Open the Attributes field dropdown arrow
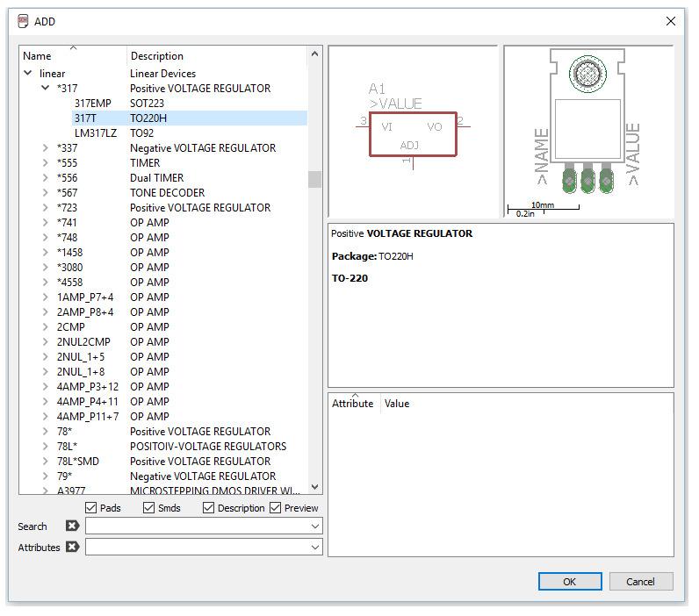The height and width of the screenshot is (616, 699). [x=315, y=547]
